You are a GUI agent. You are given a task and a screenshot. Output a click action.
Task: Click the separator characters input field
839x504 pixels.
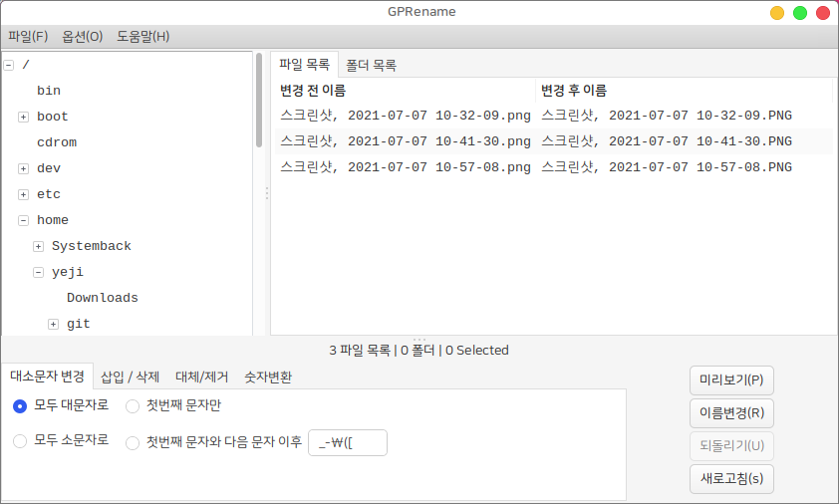click(x=348, y=442)
